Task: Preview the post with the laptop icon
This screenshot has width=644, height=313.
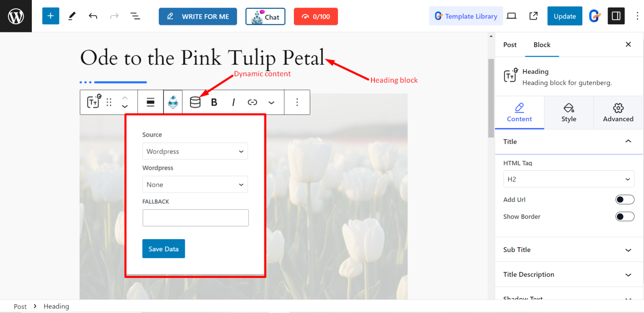Action: coord(512,16)
